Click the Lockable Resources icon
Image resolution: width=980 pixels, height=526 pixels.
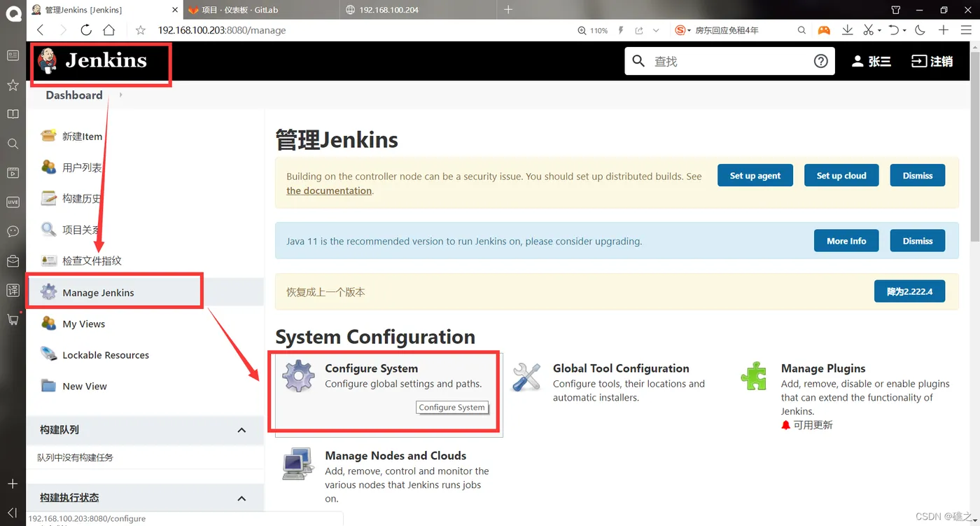click(x=48, y=354)
